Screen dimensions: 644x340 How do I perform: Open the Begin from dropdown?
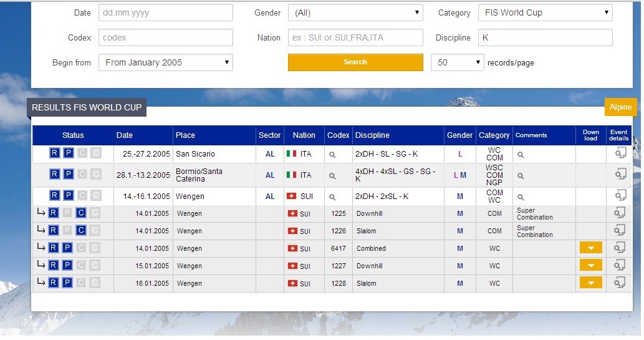point(165,62)
